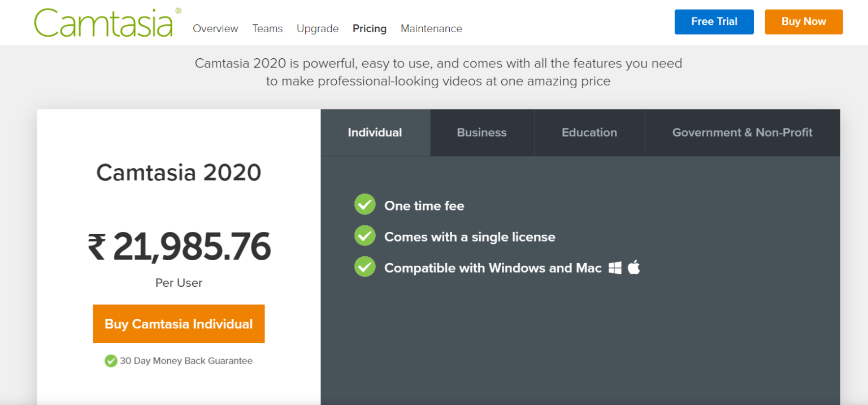The image size is (868, 405).
Task: Open the Maintenance page link
Action: point(431,29)
